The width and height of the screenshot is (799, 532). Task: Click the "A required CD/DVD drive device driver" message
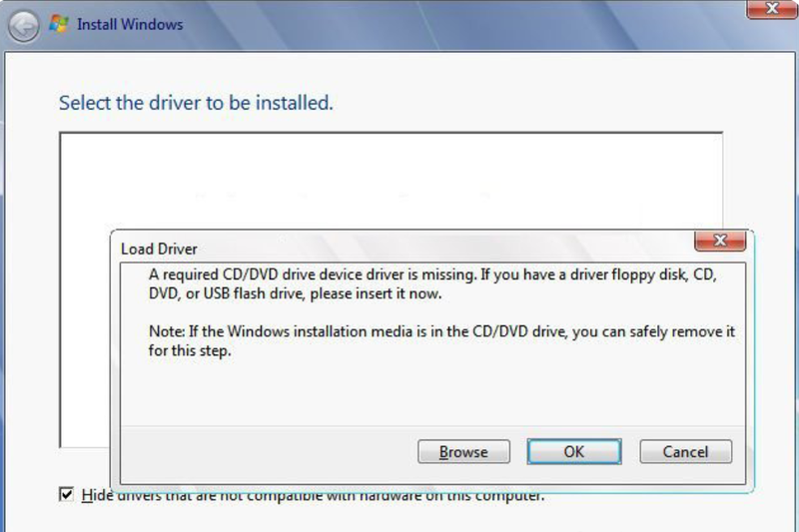(433, 284)
